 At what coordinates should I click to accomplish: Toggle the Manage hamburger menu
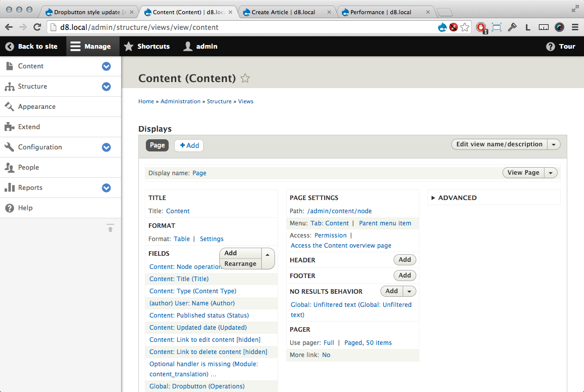coord(75,47)
